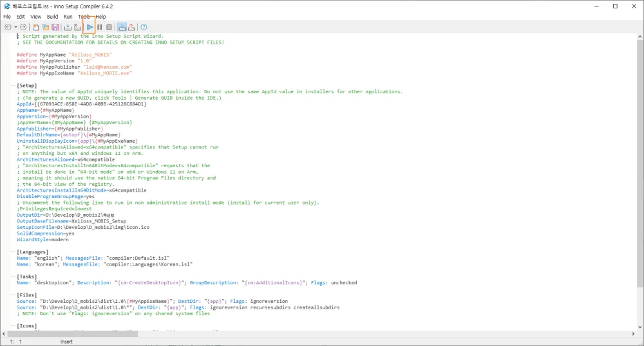
Task: Click the ";PrivilegesRequired=lowest" commented line
Action: click(x=54, y=208)
